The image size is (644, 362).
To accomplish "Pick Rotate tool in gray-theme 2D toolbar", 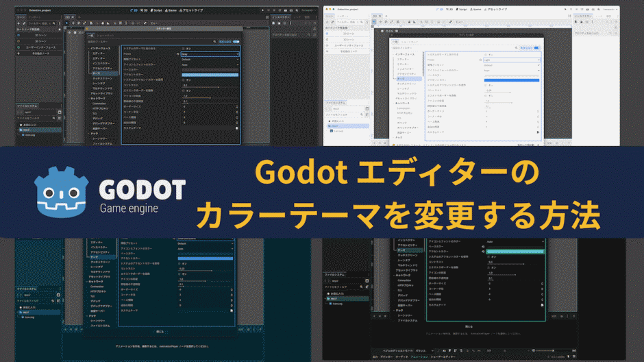I will [79, 23].
